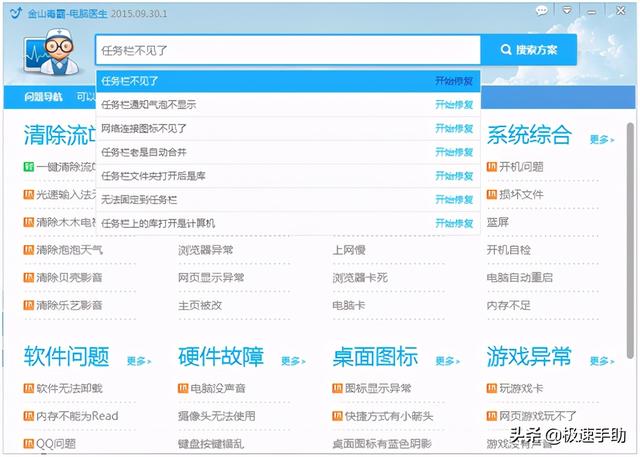Click the orange badge beside 软件无法卸载
640x457 pixels.
(x=29, y=388)
